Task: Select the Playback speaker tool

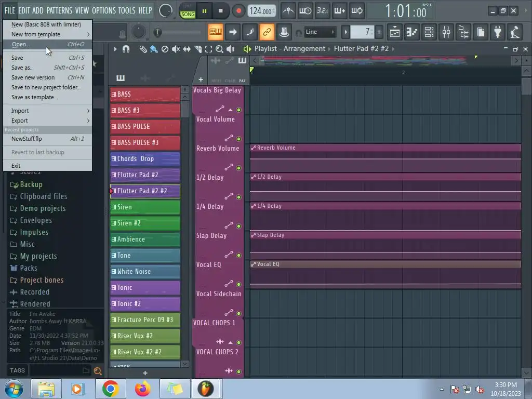Action: (x=230, y=49)
